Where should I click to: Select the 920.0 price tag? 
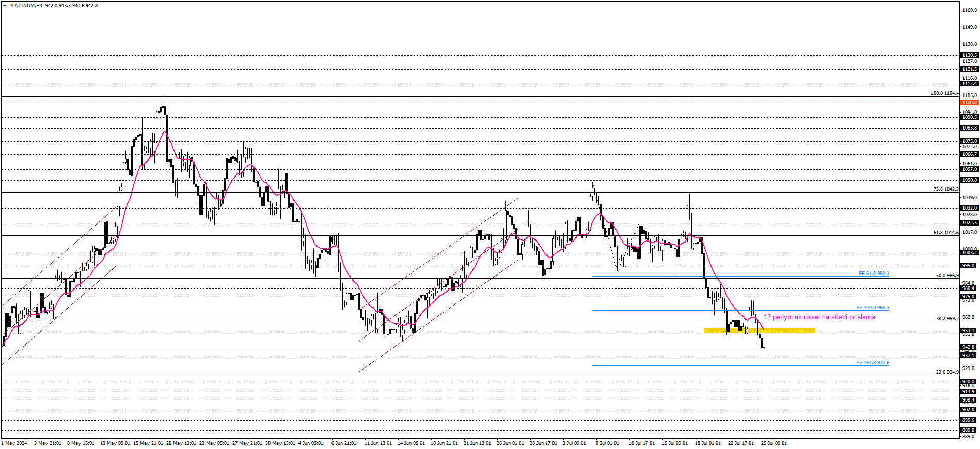[968, 382]
